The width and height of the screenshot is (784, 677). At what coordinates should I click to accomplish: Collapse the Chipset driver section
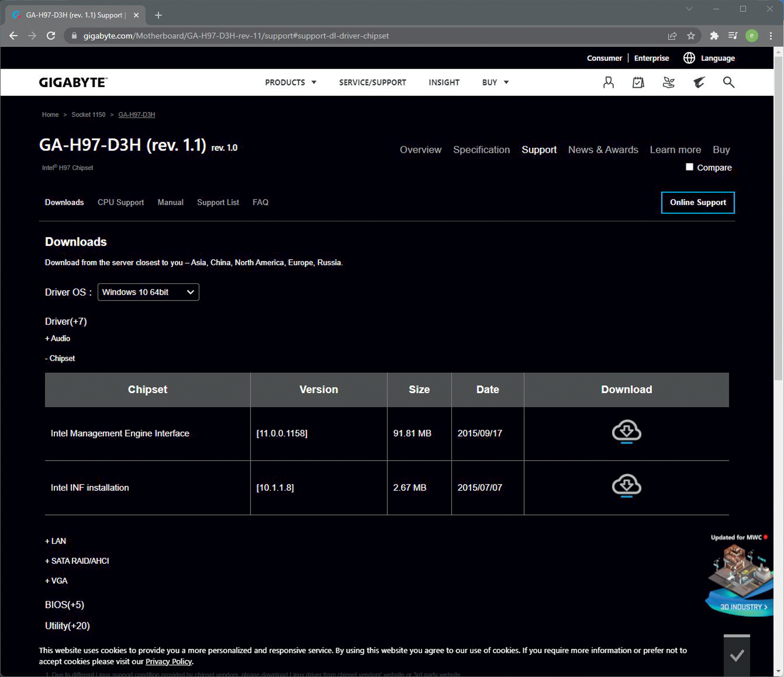(x=60, y=358)
